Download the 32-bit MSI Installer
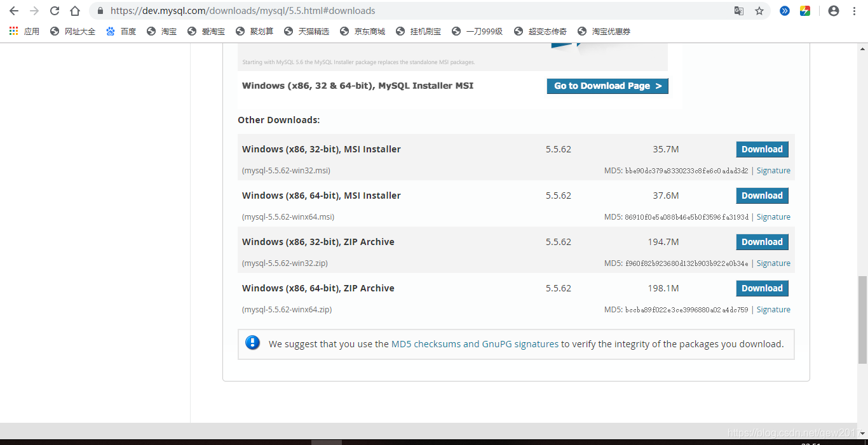 tap(762, 149)
